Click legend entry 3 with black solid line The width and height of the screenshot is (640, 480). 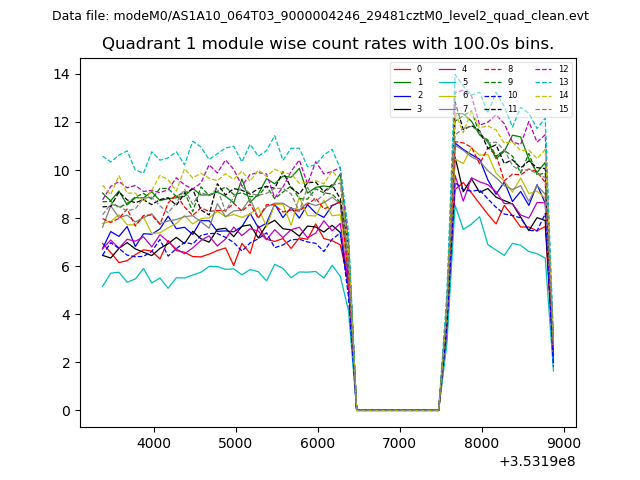(x=419, y=108)
